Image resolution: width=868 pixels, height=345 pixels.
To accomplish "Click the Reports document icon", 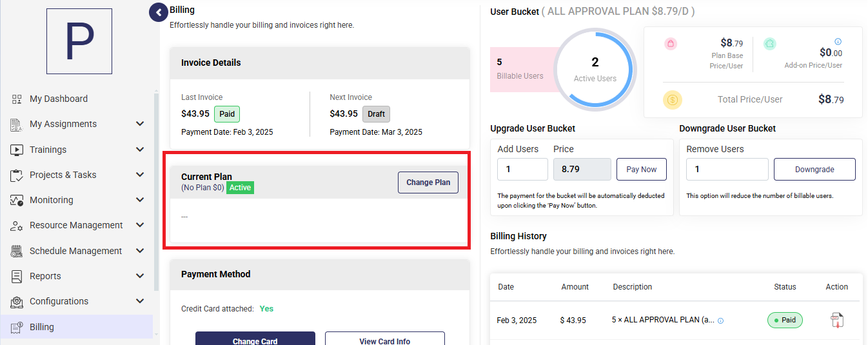I will (x=17, y=276).
